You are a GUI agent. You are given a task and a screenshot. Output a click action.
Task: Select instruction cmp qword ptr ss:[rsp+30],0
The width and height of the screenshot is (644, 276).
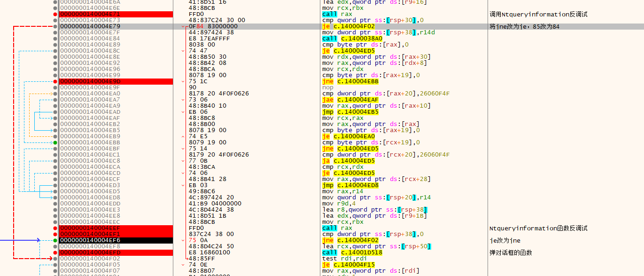coord(373,20)
